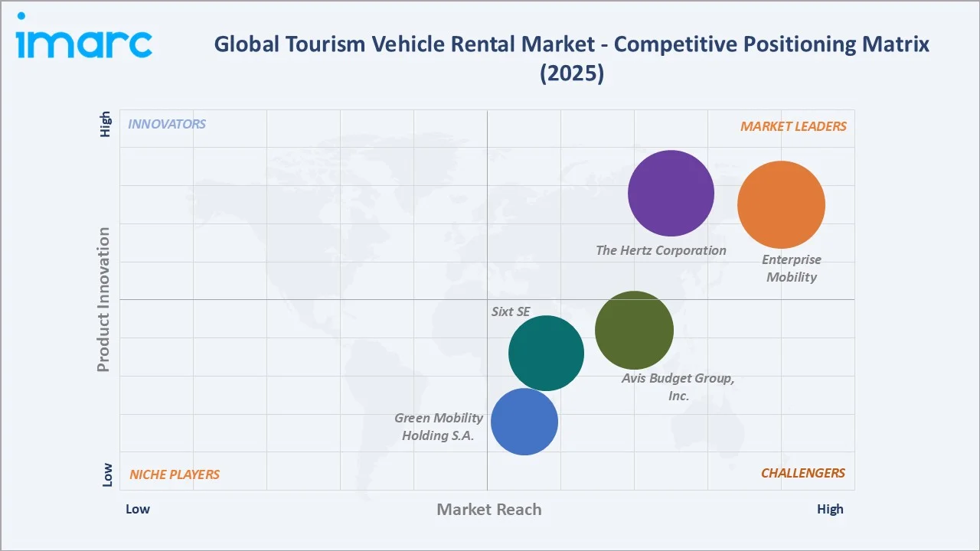Screen dimensions: 980x551
Task: Click the blue Green Mobility Holding bubble
Action: 524,422
